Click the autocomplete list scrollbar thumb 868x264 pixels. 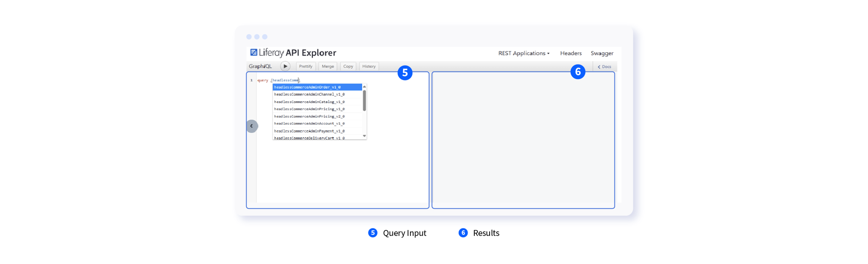pyautogui.click(x=364, y=100)
